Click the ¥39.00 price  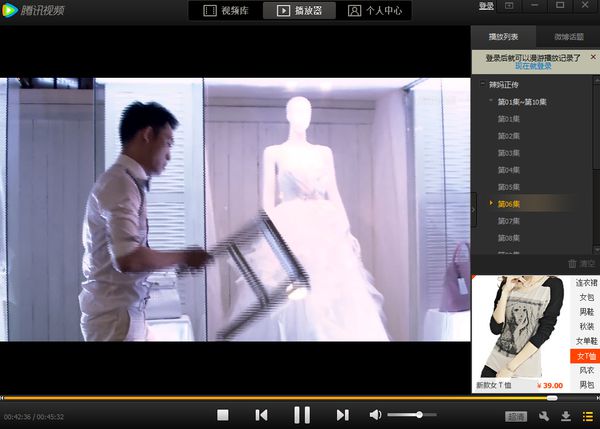(x=549, y=385)
